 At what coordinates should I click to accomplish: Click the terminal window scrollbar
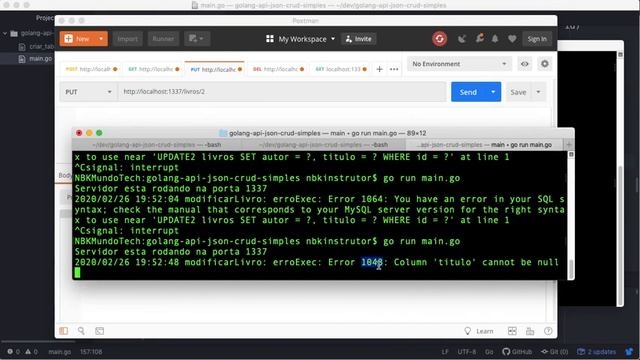pyautogui.click(x=571, y=269)
